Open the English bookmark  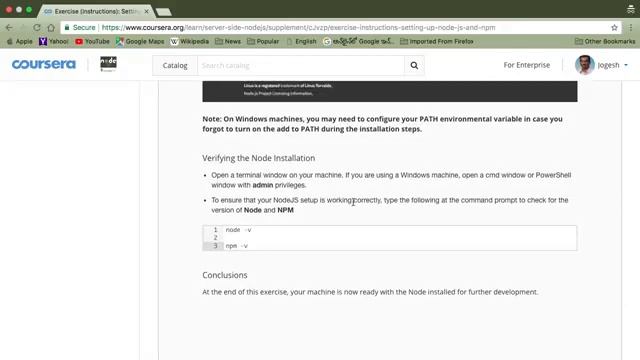pos(301,41)
